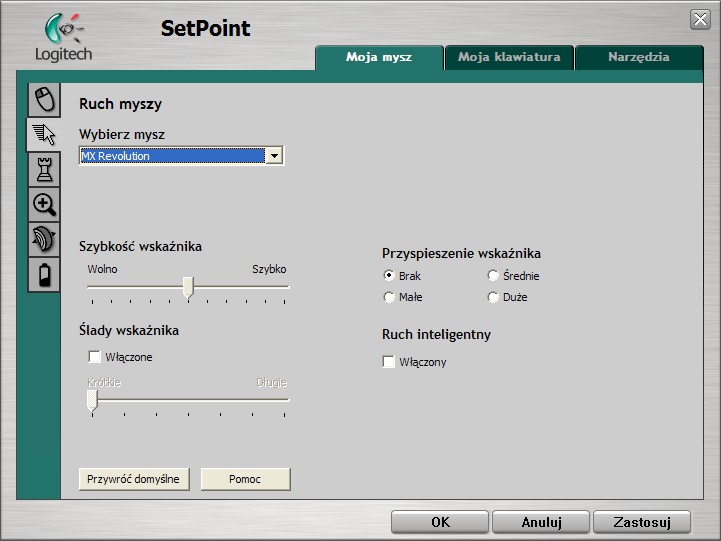Select the Średnie acceleration option
The image size is (721, 541).
click(x=493, y=275)
